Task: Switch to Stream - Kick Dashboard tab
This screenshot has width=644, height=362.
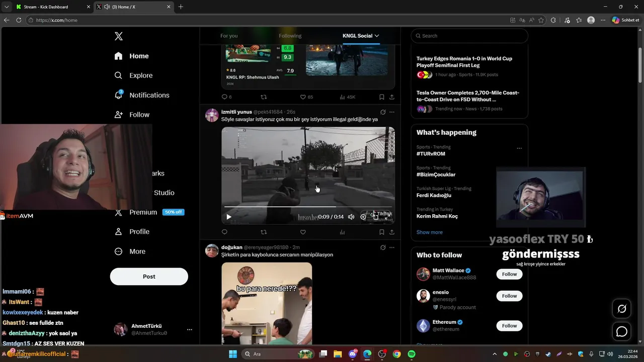Action: tap(52, 7)
